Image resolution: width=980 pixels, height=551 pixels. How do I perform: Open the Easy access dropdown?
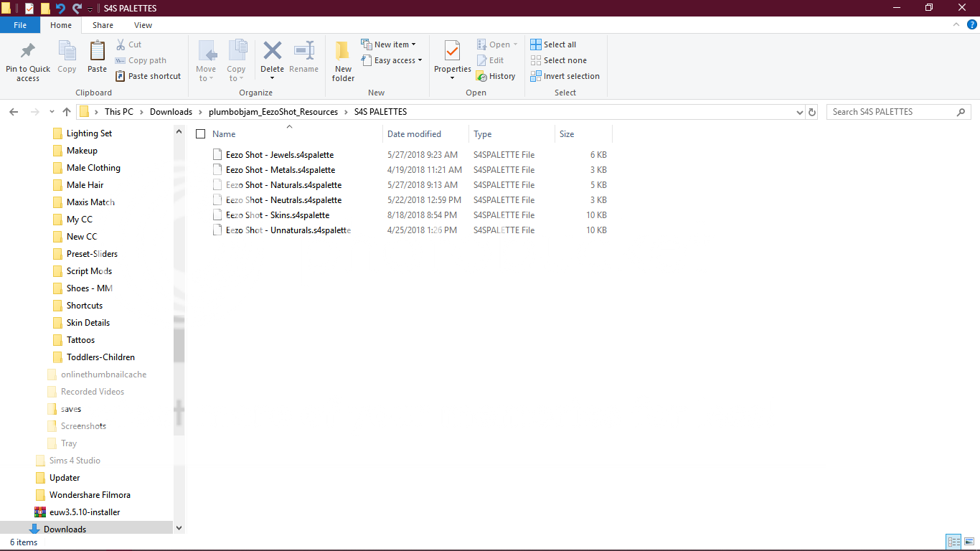click(x=392, y=60)
